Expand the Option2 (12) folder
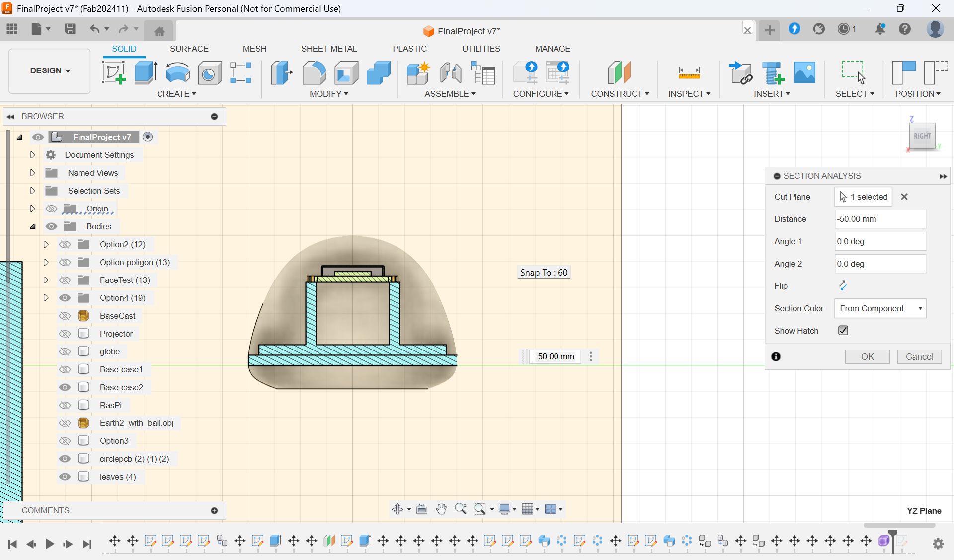The width and height of the screenshot is (954, 560). point(46,244)
